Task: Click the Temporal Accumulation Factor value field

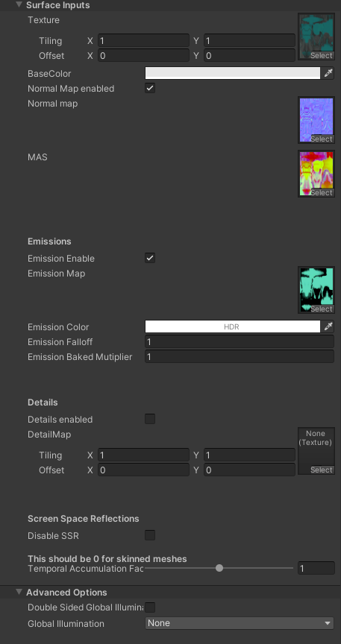Action: (316, 568)
